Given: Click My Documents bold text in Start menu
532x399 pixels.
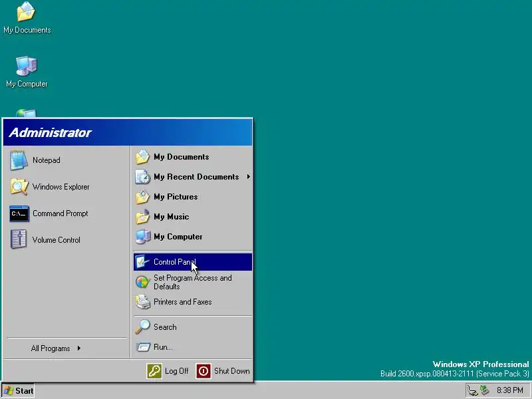Looking at the screenshot, I should pos(182,157).
